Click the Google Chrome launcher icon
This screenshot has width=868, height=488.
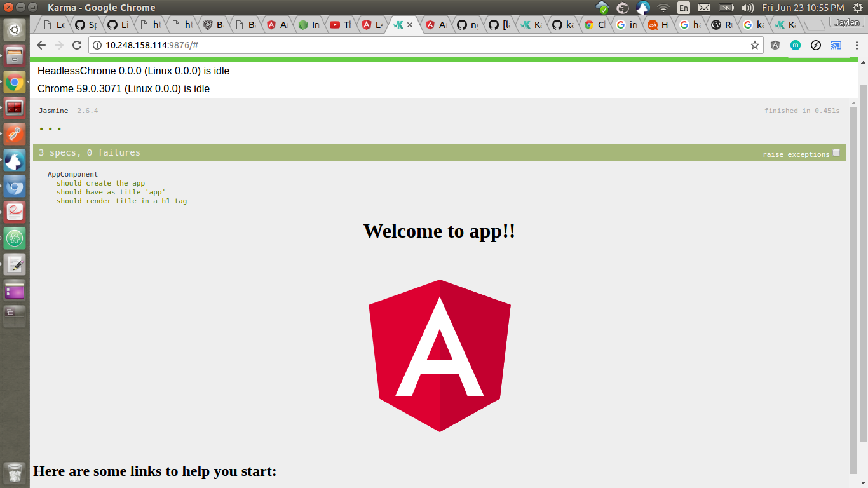point(15,82)
